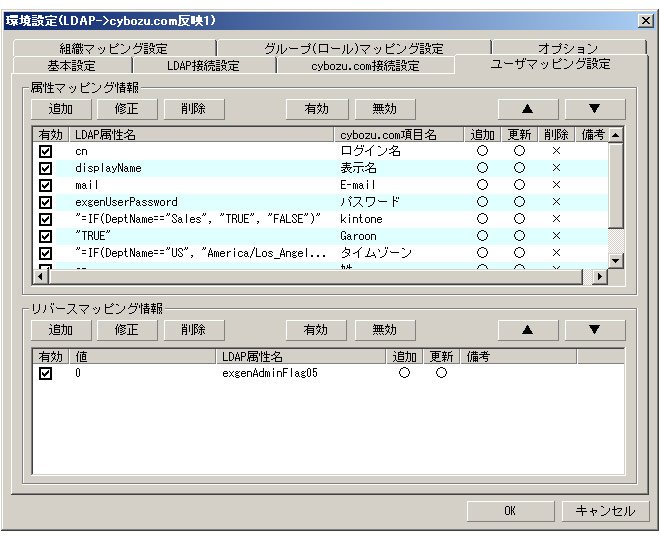This screenshot has width=660, height=540.
Task: Move reverse mapping row down with the ▼ button
Action: coord(594,330)
